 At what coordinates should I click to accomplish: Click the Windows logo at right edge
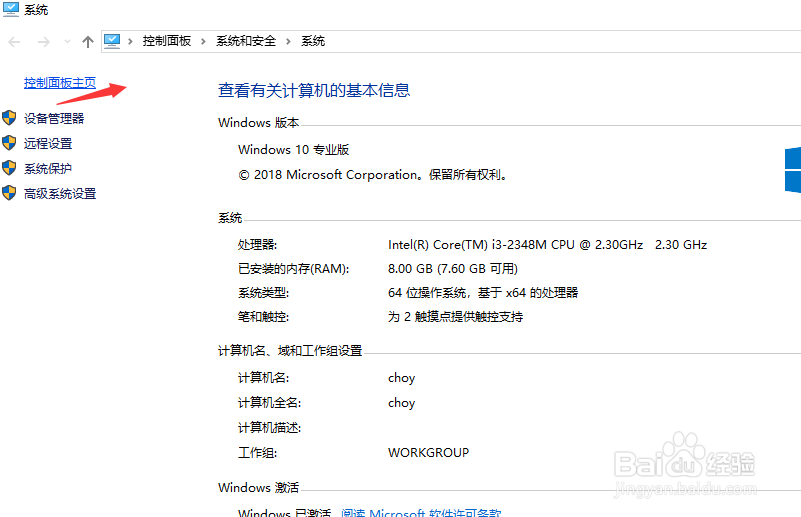[x=793, y=171]
